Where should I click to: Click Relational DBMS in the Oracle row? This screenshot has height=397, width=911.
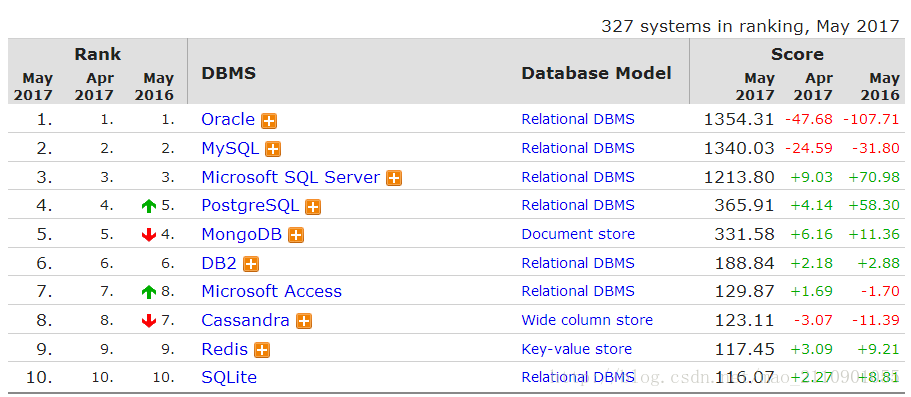coord(578,119)
